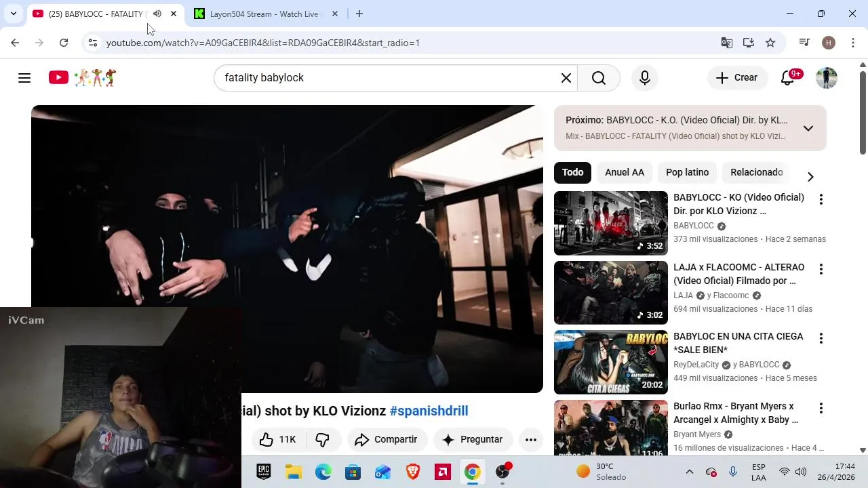Open the CITA A CIEGAS video thumbnail
This screenshot has height=488, width=868.
coord(611,362)
